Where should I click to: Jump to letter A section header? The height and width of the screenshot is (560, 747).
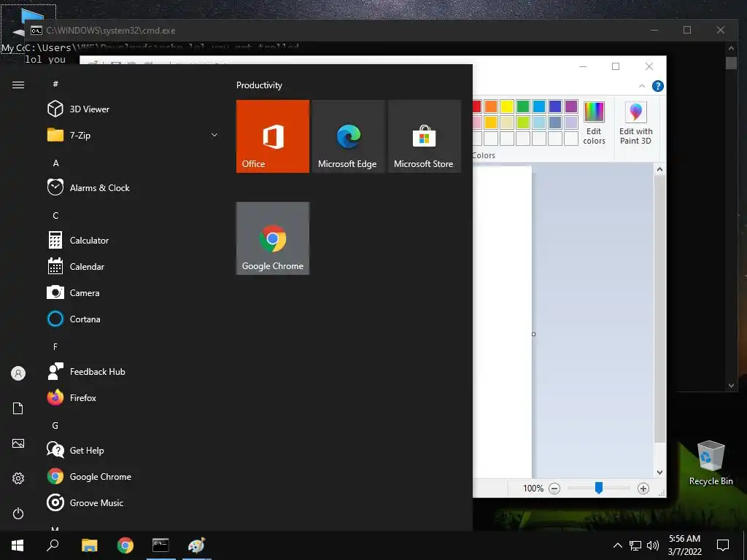[x=55, y=163]
